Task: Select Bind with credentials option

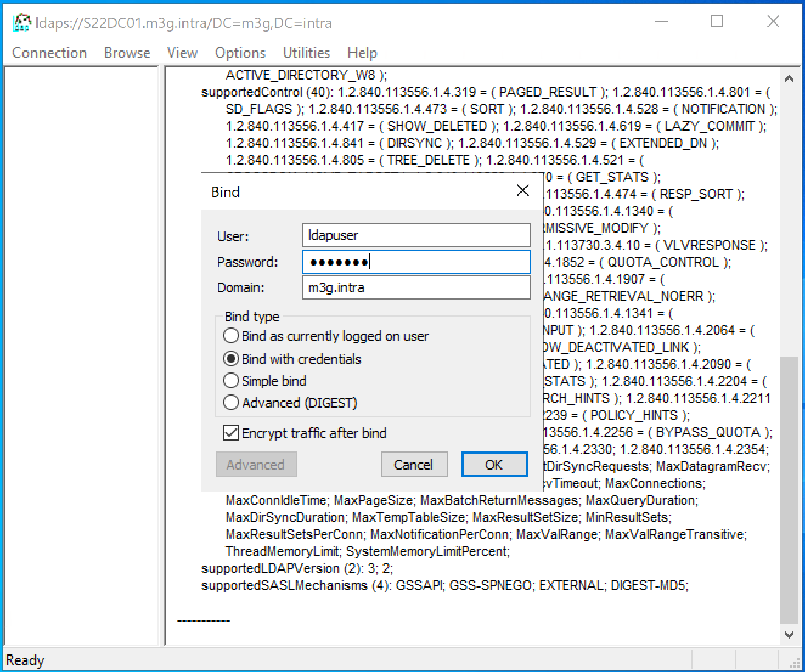Action: [x=231, y=359]
